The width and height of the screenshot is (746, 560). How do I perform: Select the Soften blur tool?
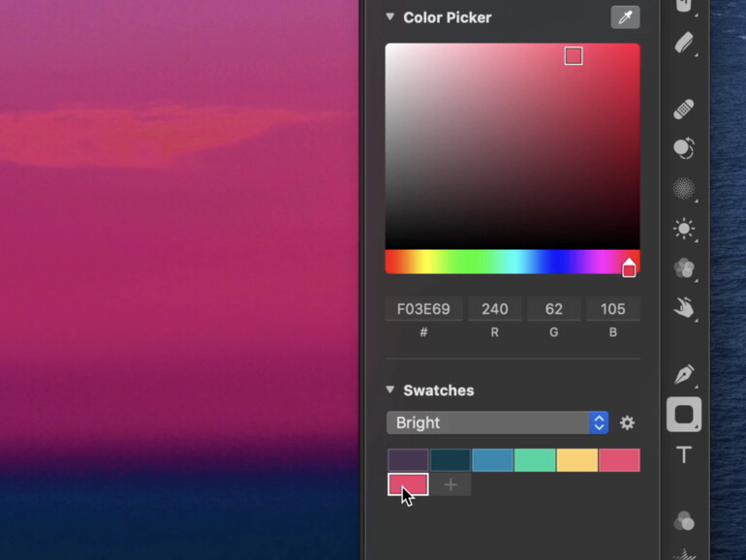click(684, 188)
